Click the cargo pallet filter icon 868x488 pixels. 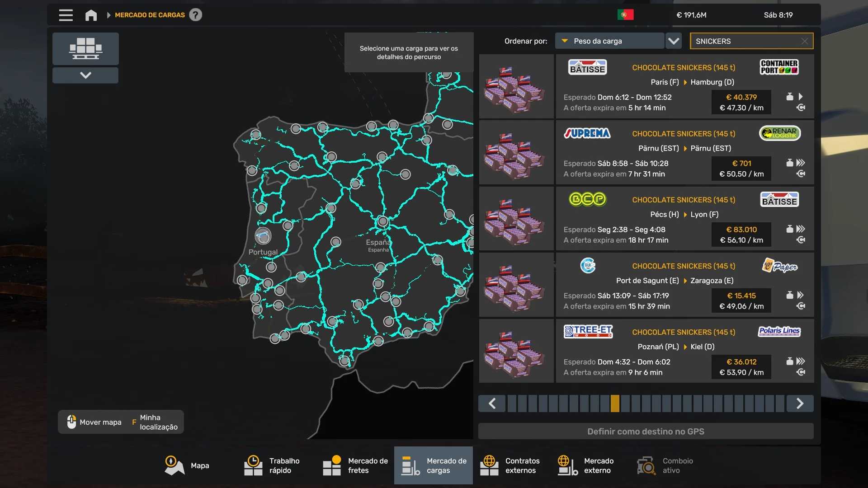pyautogui.click(x=85, y=48)
